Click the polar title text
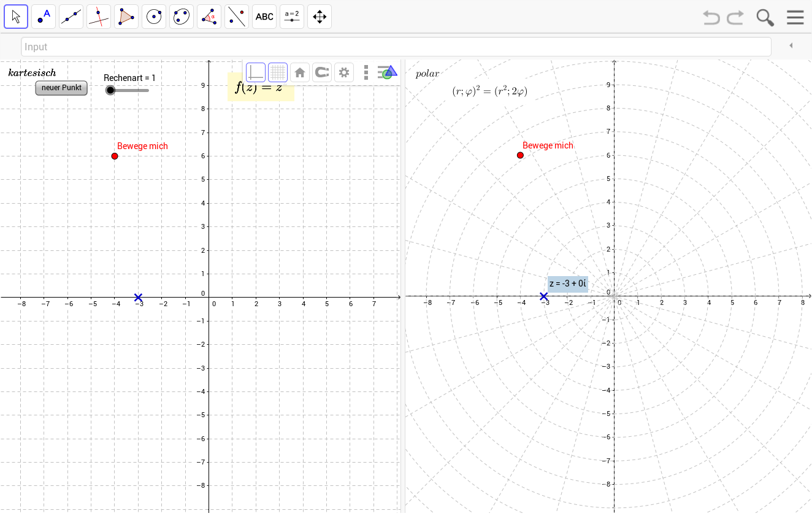812x516 pixels. tap(427, 74)
